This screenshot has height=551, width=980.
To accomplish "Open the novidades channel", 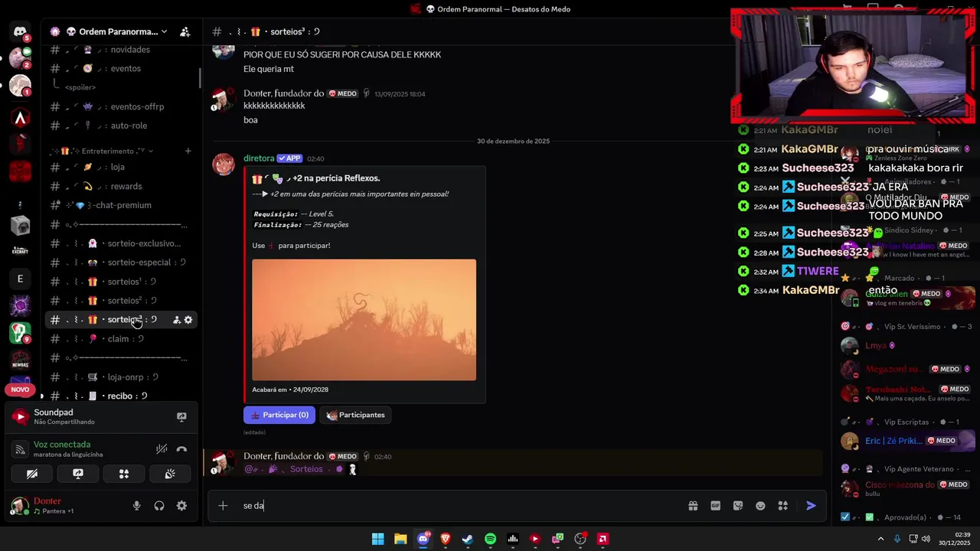I will pos(122,50).
